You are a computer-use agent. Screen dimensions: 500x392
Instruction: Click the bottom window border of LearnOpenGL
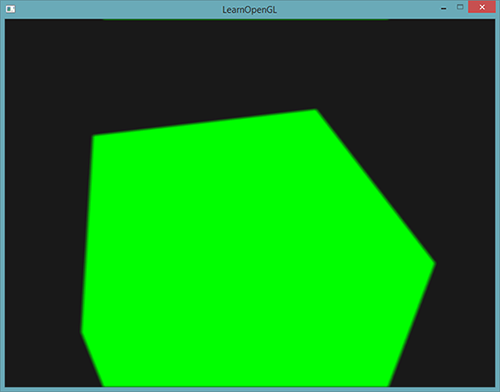(x=250, y=389)
